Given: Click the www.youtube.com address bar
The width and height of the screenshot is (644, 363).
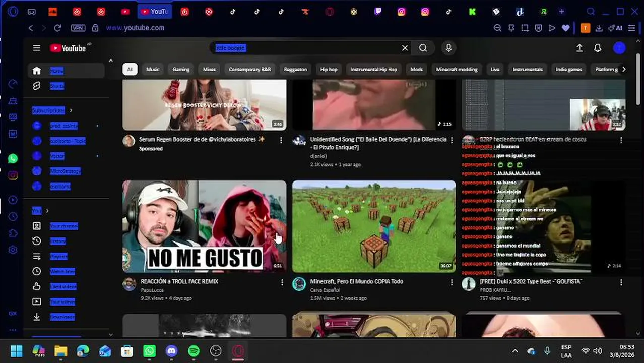Looking at the screenshot, I should point(136,28).
